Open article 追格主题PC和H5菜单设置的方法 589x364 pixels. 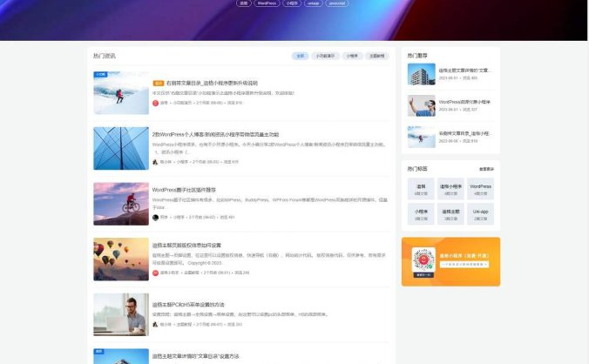point(188,304)
